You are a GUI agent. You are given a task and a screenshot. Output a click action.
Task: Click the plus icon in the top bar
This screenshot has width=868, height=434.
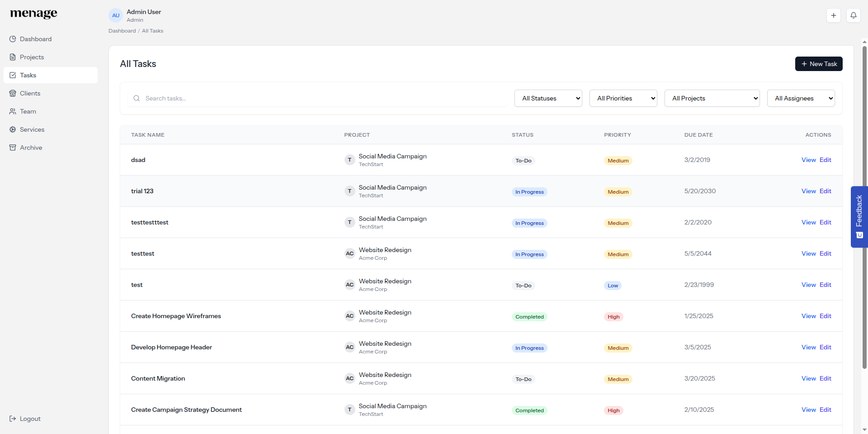[x=834, y=15]
